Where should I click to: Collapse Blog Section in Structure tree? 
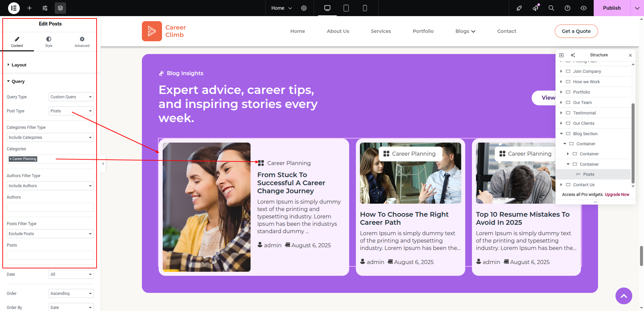tap(561, 134)
